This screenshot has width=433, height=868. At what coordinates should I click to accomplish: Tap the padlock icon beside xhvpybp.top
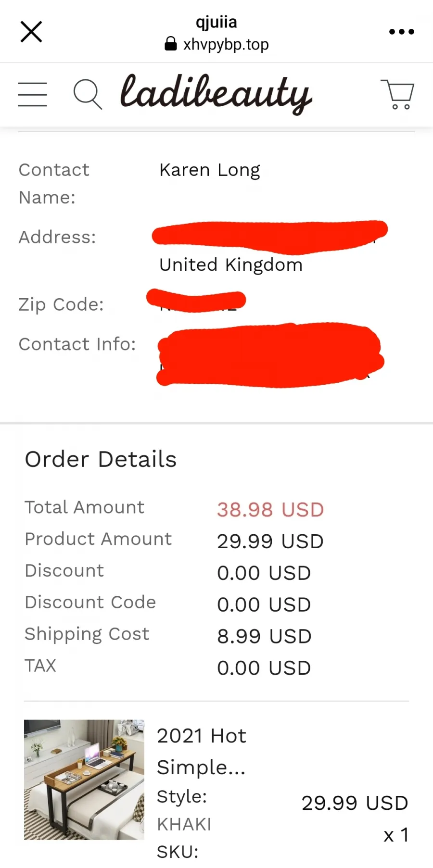point(170,44)
